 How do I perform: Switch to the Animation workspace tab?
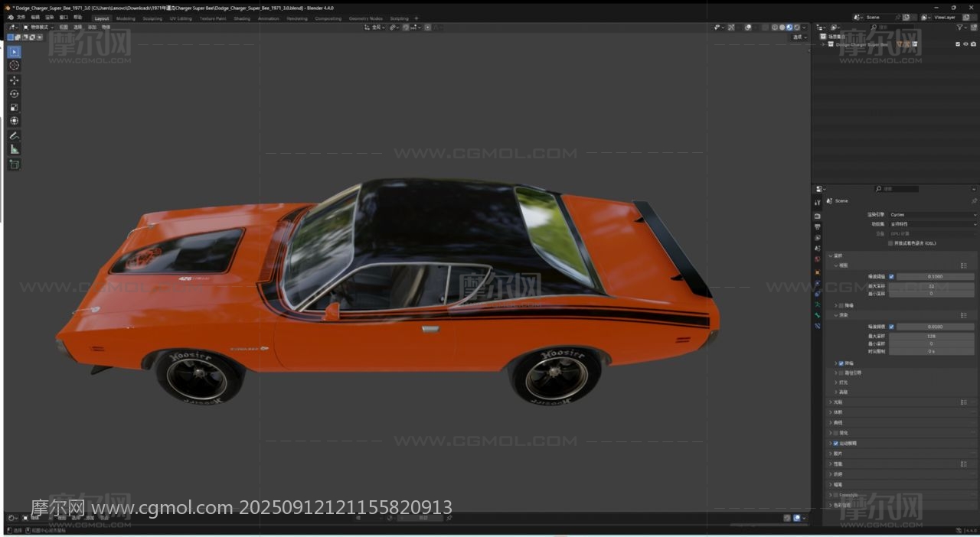[x=269, y=18]
